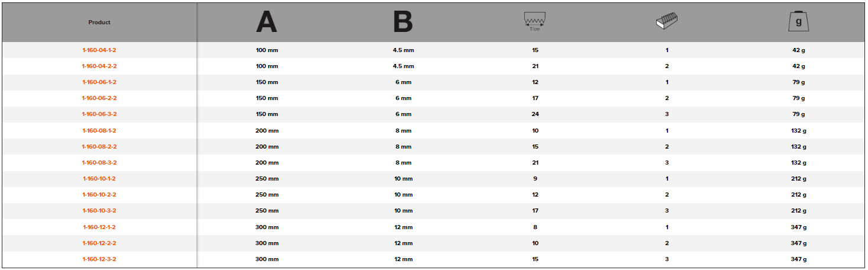Image resolution: width=868 pixels, height=270 pixels.
Task: Open product link 1-160-04-2-2
Action: (x=99, y=66)
